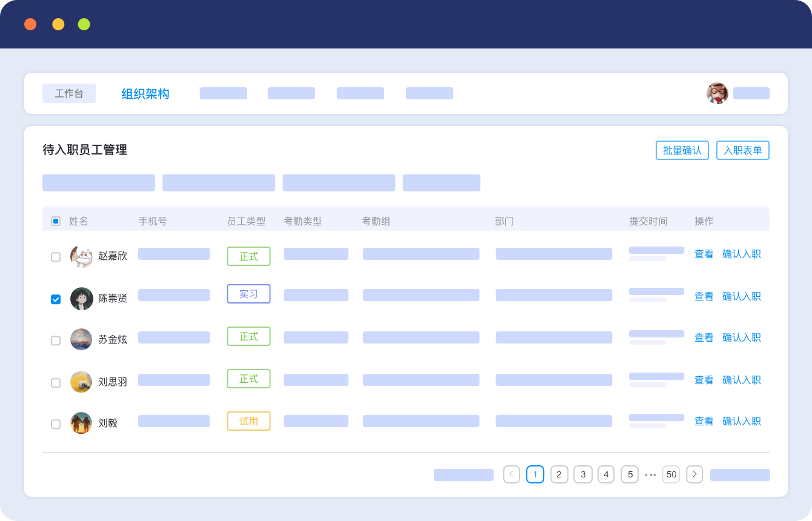Go to previous page using left arrow

pos(511,474)
